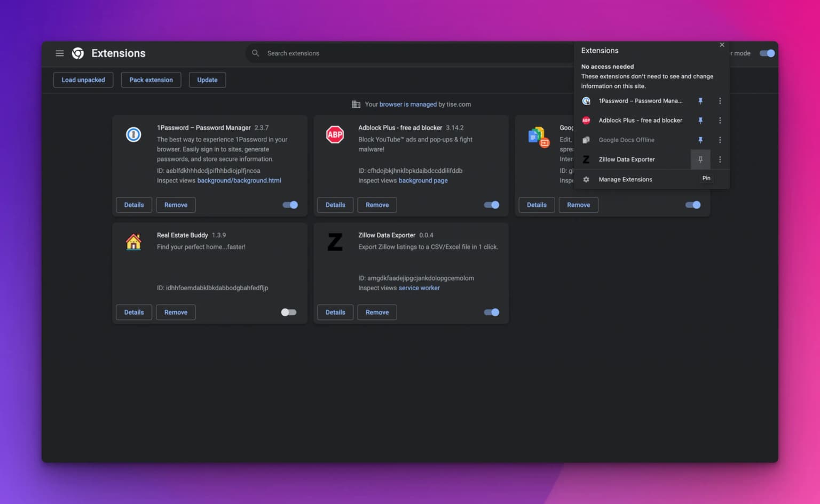Viewport: 820px width, 504px height.
Task: Open background/background.html inspect link
Action: coord(239,181)
